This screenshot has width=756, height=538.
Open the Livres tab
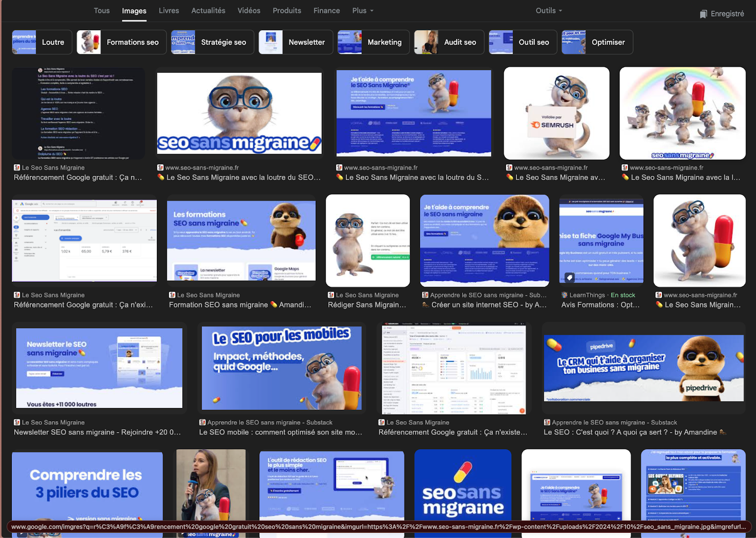coord(169,10)
